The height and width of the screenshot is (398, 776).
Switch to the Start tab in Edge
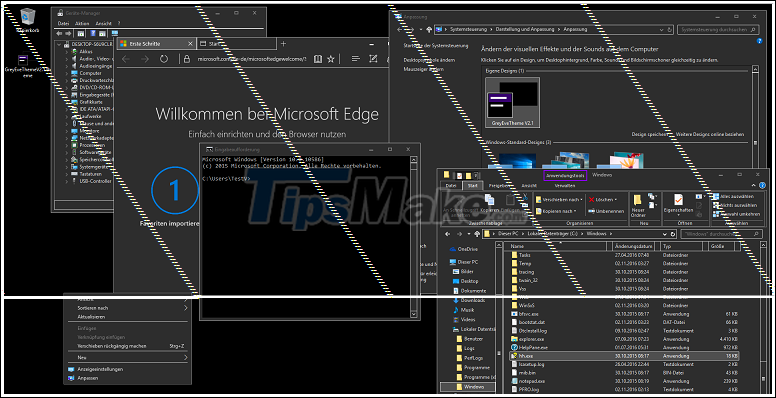[x=236, y=44]
